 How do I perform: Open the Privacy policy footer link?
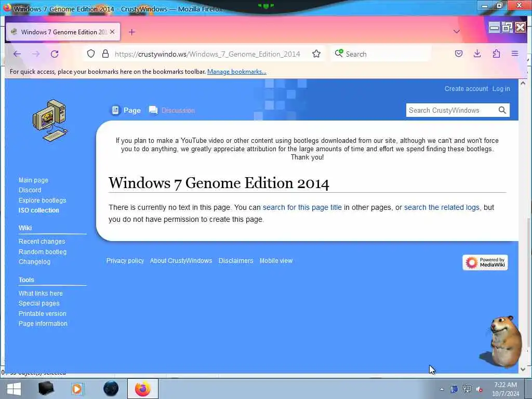[x=125, y=261]
